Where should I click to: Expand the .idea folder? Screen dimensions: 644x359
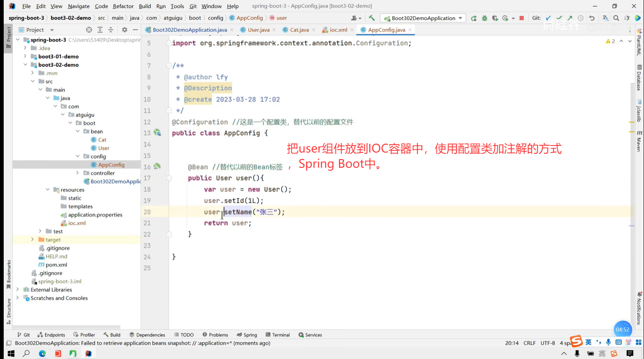click(26, 48)
